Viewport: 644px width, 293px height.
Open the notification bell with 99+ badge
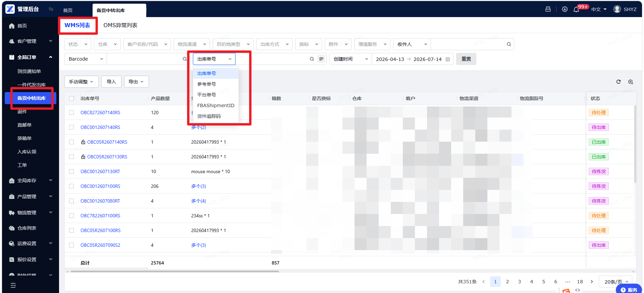576,9
